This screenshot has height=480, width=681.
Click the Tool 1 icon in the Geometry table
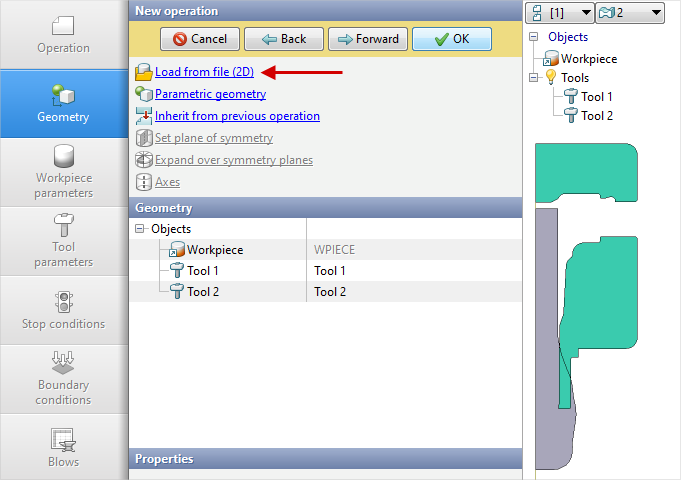(177, 271)
